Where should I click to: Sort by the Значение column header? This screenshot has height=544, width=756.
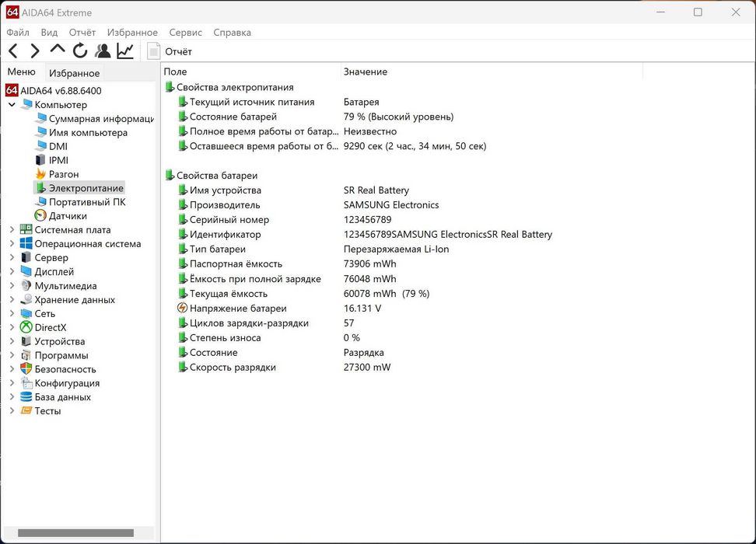(492, 71)
